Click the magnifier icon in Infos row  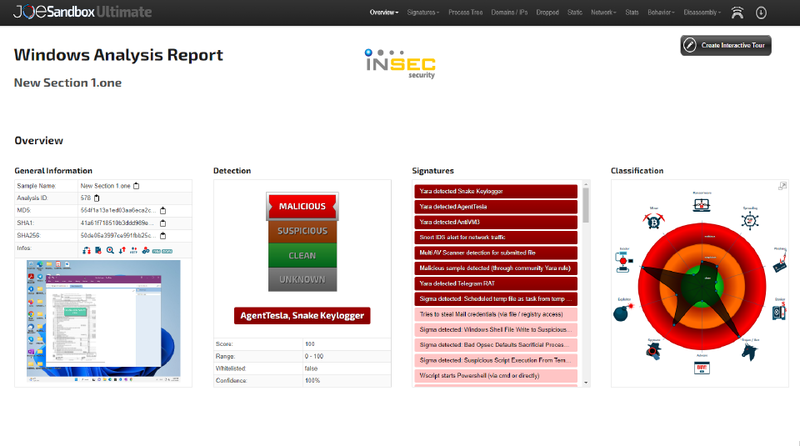point(110,249)
